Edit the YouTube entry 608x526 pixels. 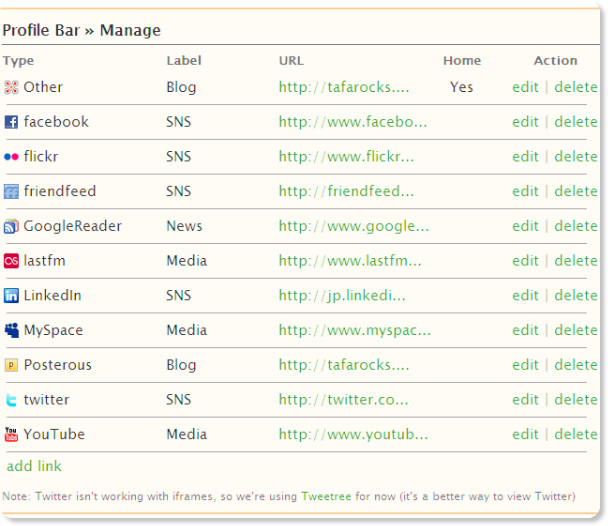525,435
